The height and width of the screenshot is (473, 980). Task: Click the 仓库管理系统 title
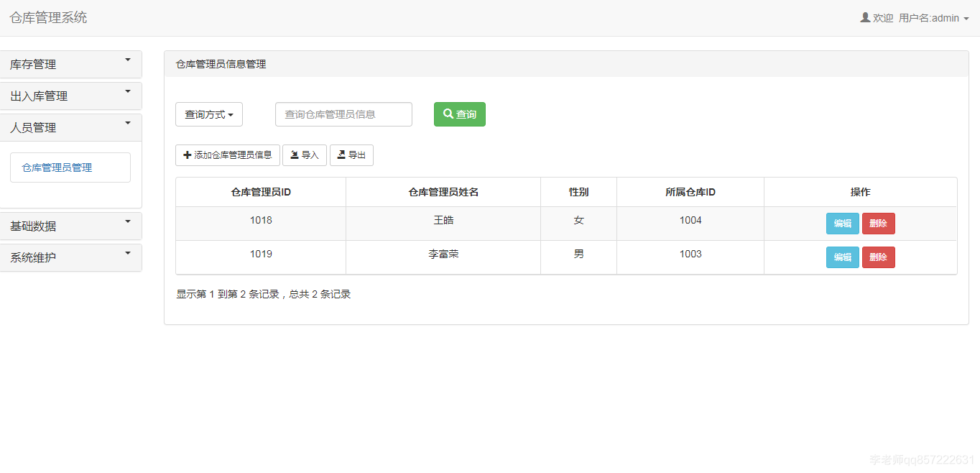[47, 17]
